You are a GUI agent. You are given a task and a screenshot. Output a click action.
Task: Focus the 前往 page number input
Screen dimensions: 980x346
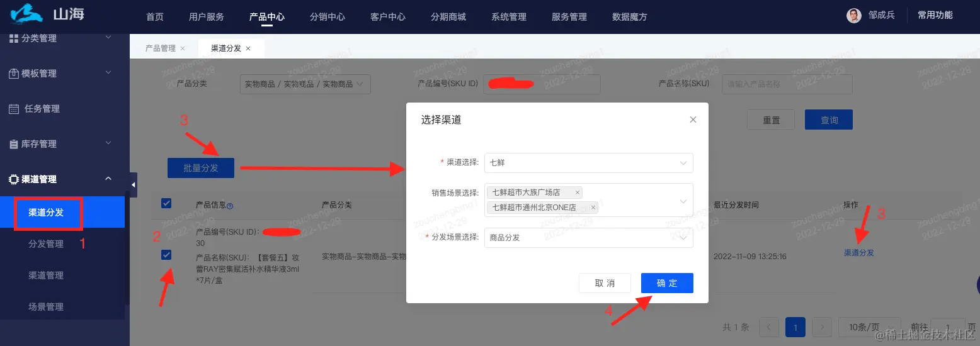click(x=947, y=327)
